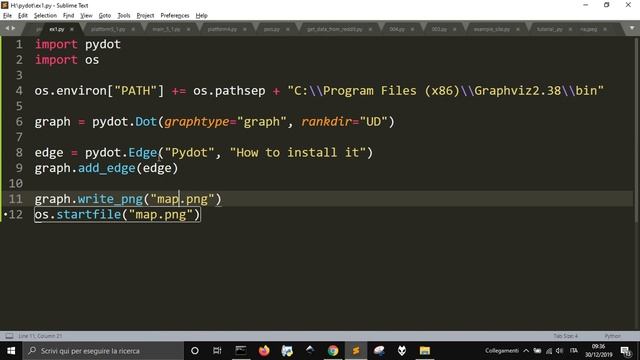Click the "PATH" string on line 4
Viewport: 640px width, 360px height.
coord(136,91)
